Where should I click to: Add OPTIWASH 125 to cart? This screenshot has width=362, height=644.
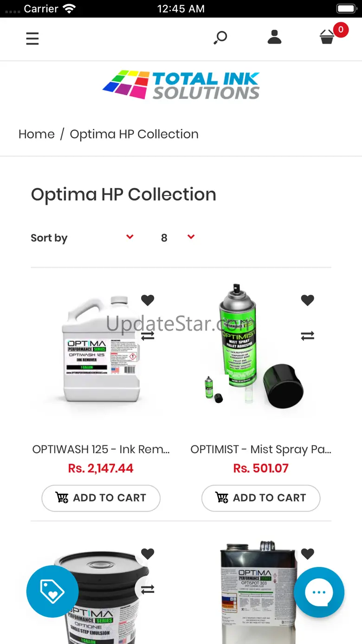101,498
